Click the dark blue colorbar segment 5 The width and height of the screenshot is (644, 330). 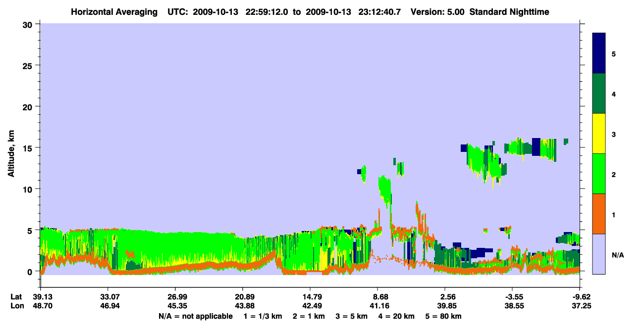[x=599, y=53]
